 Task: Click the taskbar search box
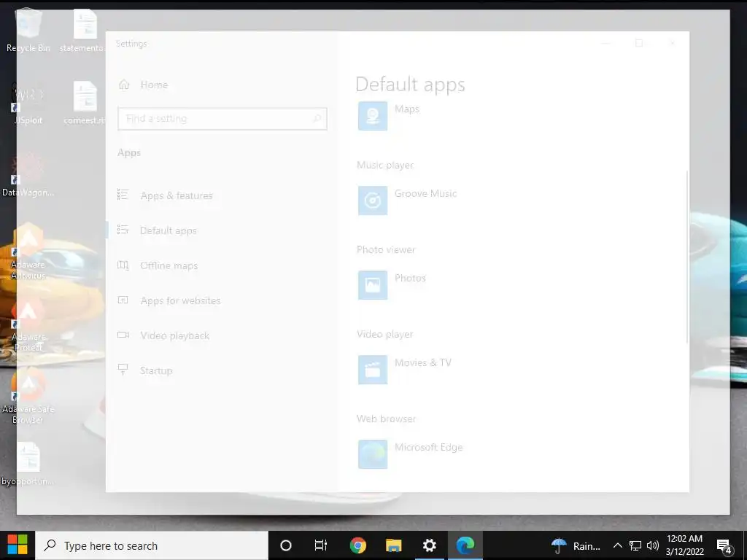pyautogui.click(x=152, y=545)
